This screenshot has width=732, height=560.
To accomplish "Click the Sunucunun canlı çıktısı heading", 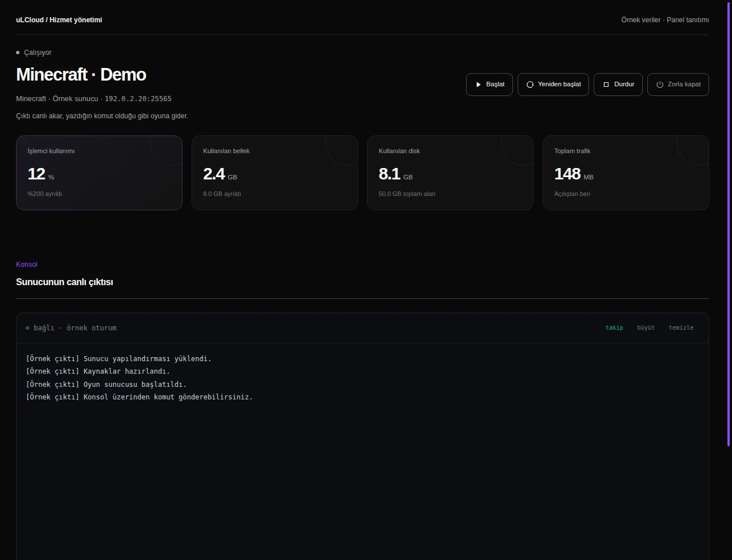I will click(65, 282).
